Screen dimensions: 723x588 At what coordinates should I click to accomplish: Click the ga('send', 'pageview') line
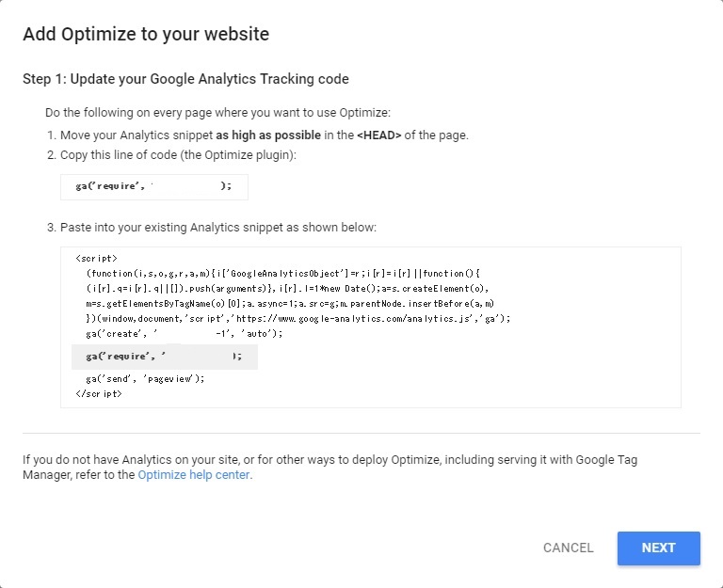point(145,379)
